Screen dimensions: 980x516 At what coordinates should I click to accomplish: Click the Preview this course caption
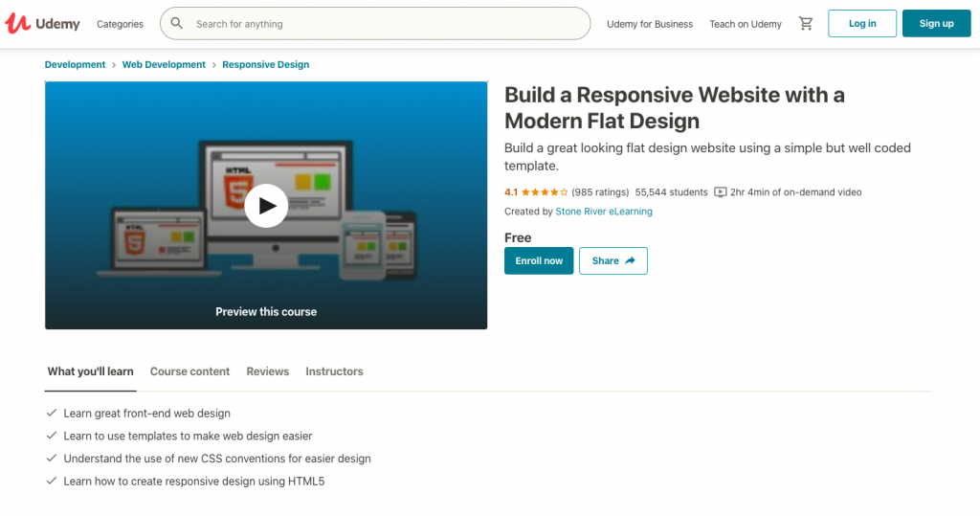[266, 311]
